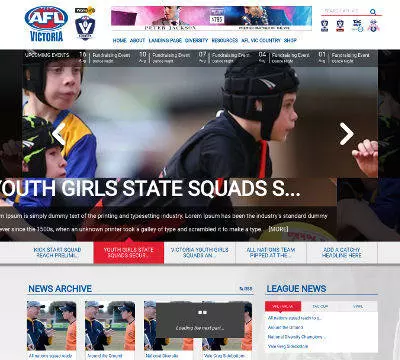The width and height of the screenshot is (400, 360).
Task: Open the TAC Cup league icon
Action: click(357, 26)
